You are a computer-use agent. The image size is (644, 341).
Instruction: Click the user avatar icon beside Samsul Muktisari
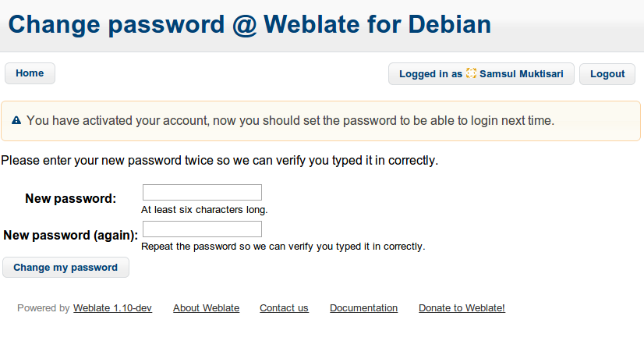point(471,73)
